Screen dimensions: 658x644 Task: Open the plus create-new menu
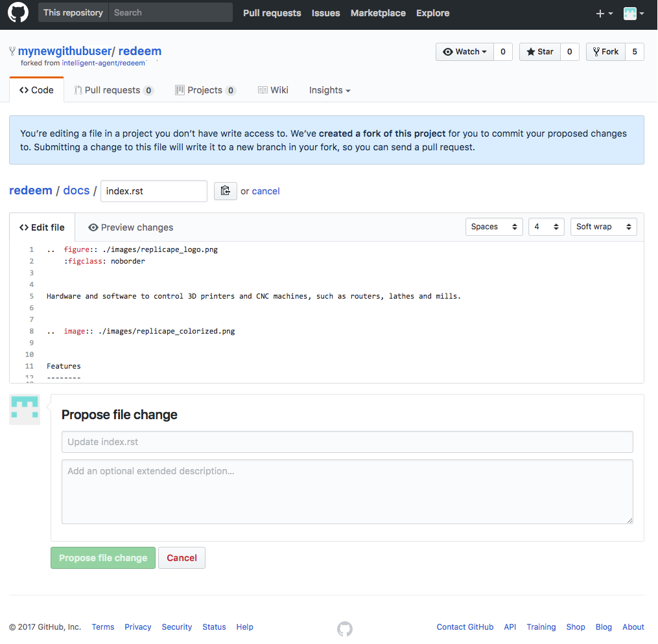point(604,14)
